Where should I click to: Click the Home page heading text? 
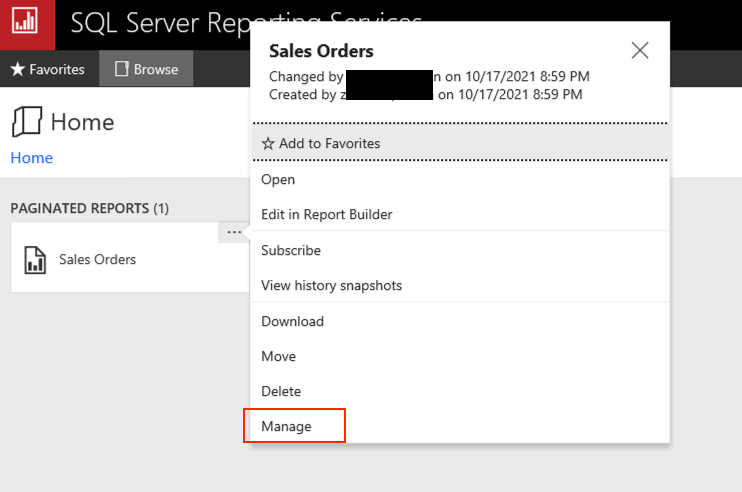pyautogui.click(x=82, y=122)
